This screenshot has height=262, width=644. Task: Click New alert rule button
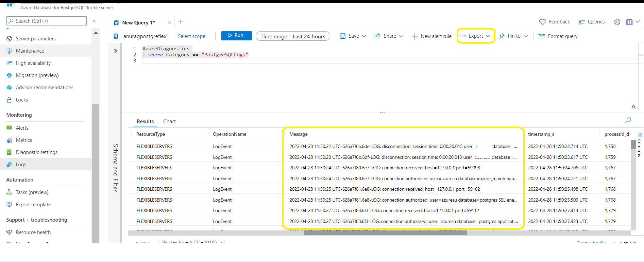pos(431,36)
